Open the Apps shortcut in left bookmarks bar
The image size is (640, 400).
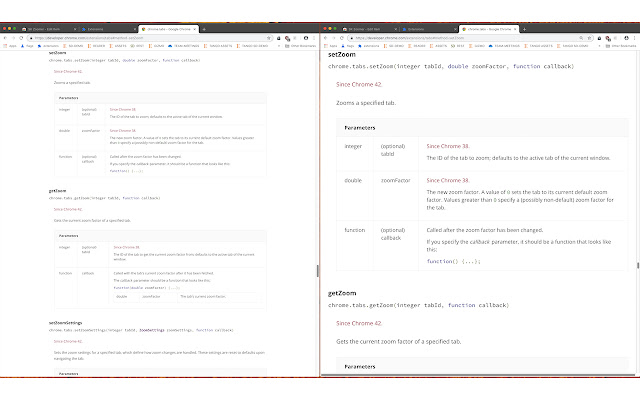(x=10, y=46)
